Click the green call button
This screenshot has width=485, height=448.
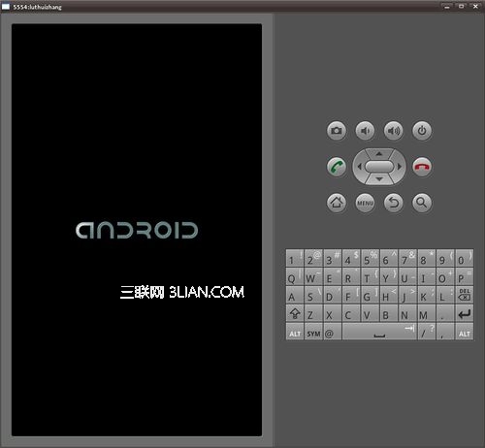(337, 167)
